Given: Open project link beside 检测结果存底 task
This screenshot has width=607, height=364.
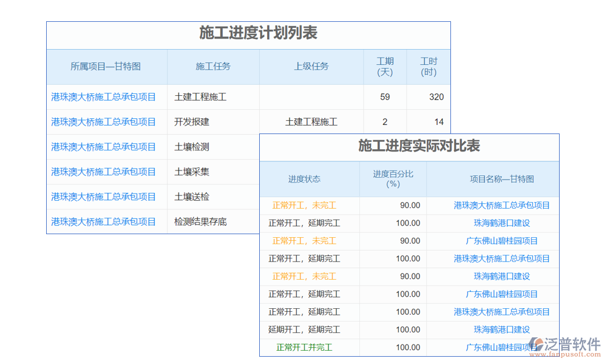Looking at the screenshot, I should point(103,221).
